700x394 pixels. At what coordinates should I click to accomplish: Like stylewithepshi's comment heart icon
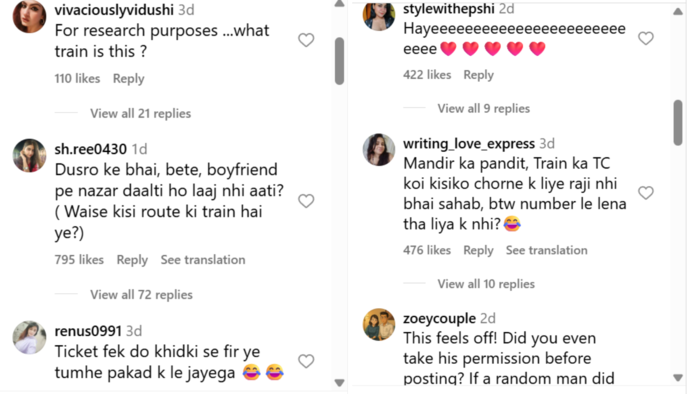point(646,38)
